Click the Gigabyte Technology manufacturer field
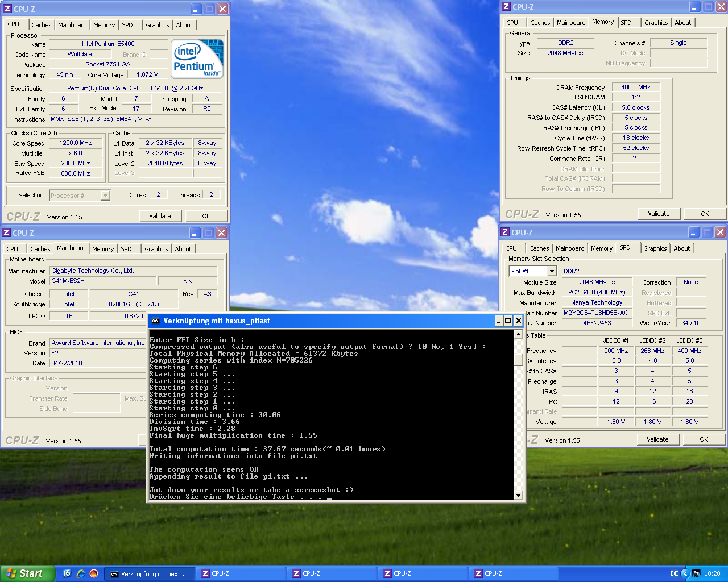 click(134, 271)
